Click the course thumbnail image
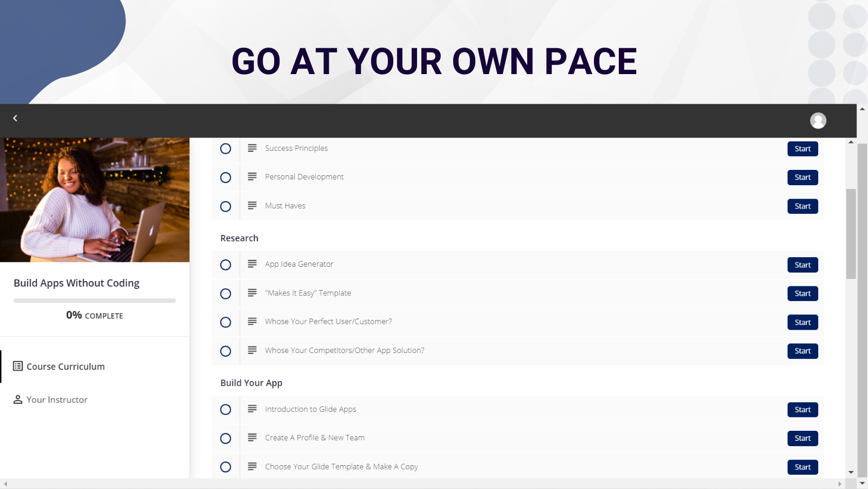868x489 pixels. [x=95, y=200]
